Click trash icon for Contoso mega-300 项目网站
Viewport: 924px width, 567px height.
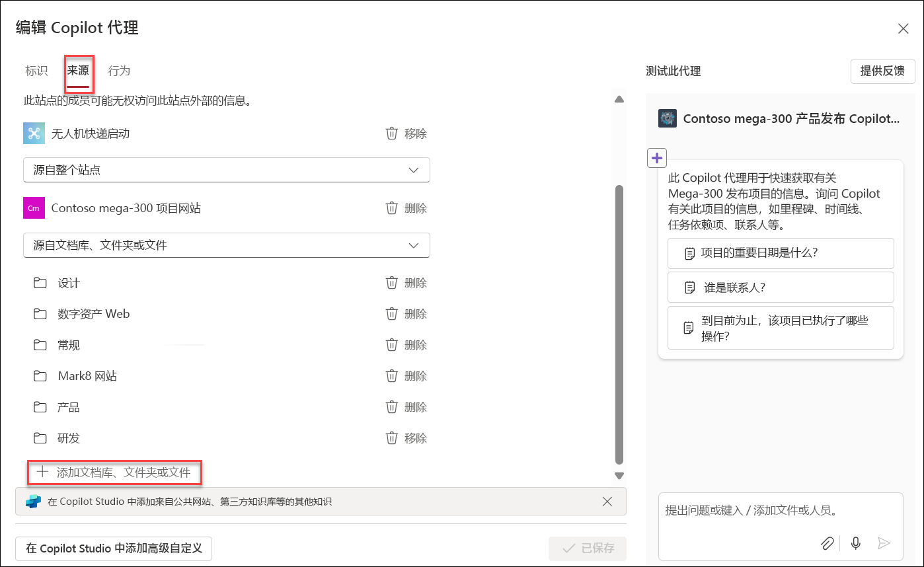pyautogui.click(x=392, y=208)
